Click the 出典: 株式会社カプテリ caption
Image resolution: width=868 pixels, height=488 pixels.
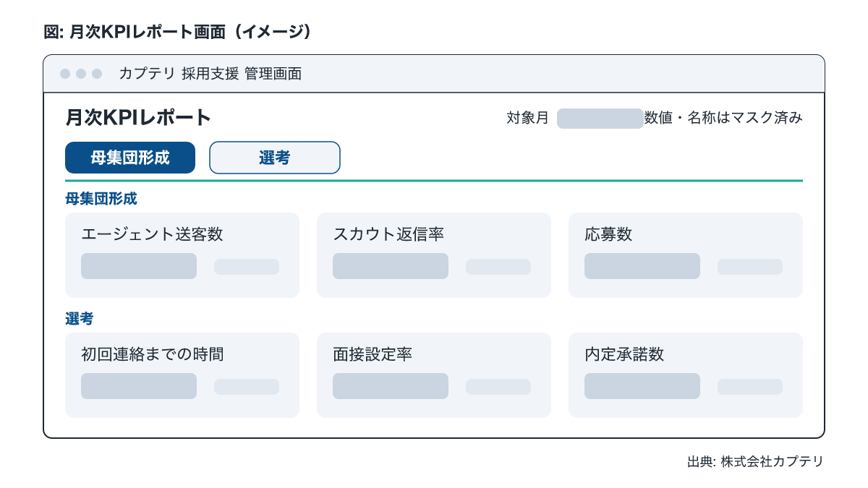click(755, 461)
